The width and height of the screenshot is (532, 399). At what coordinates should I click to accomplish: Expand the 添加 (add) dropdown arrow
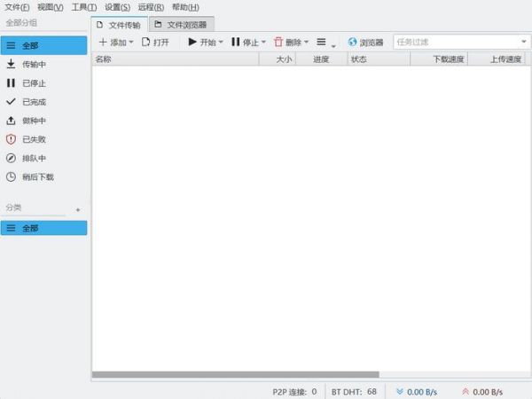(x=132, y=42)
